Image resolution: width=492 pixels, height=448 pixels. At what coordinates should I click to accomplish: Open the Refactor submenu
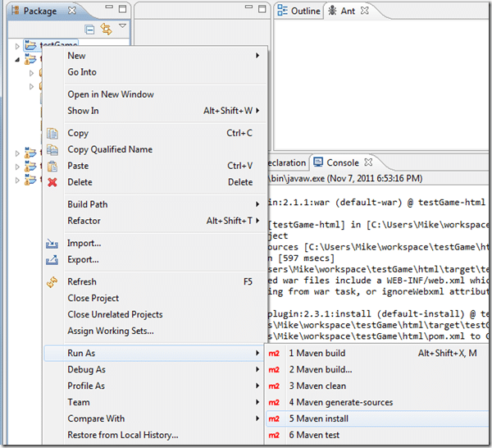pyautogui.click(x=155, y=221)
